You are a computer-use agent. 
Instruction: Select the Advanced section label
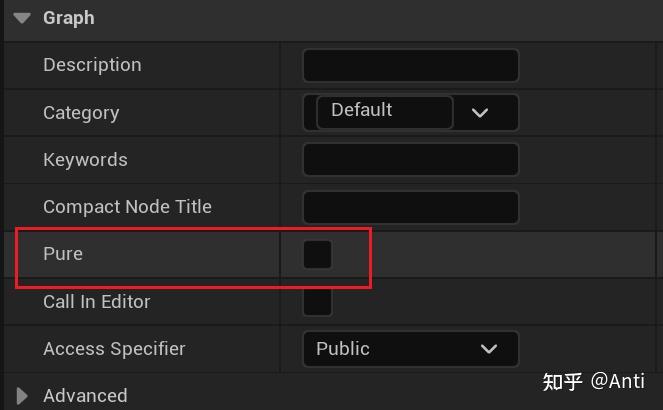85,396
